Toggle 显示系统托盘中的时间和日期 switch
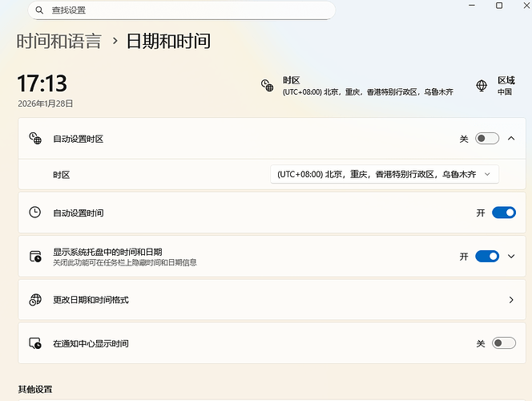The height and width of the screenshot is (401, 532). click(487, 257)
